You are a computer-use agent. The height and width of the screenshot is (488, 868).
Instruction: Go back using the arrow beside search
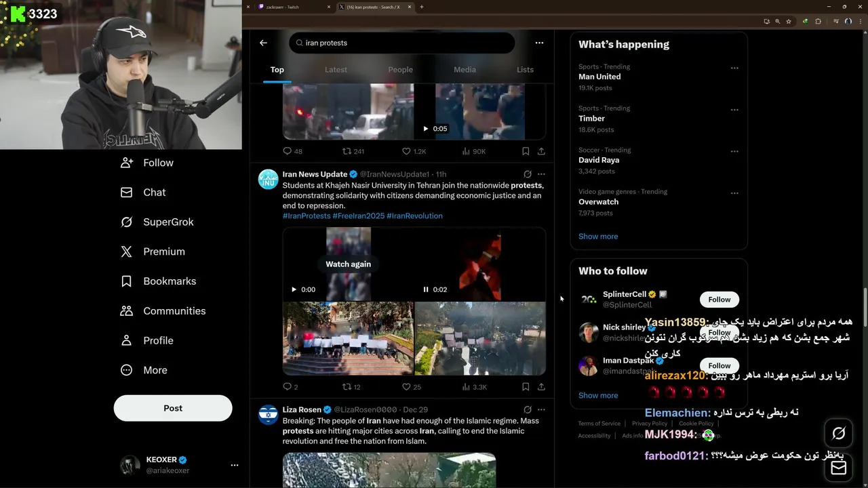click(263, 43)
